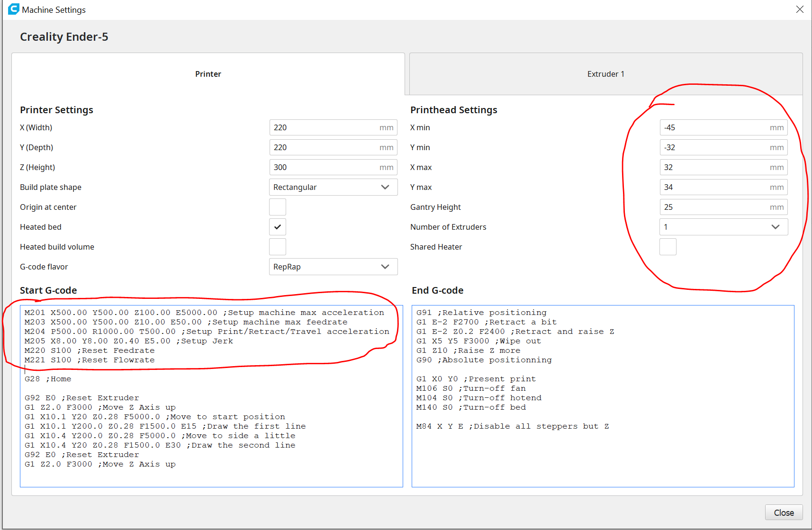Click the Y min input field
The height and width of the screenshot is (530, 812).
tap(724, 147)
